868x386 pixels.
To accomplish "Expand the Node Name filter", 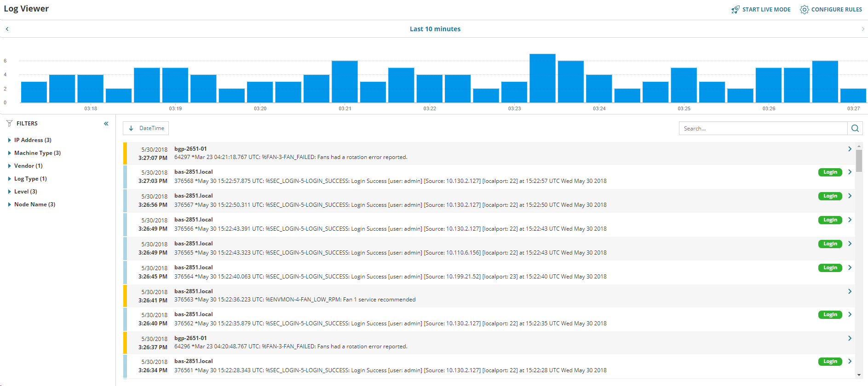I will 32,204.
